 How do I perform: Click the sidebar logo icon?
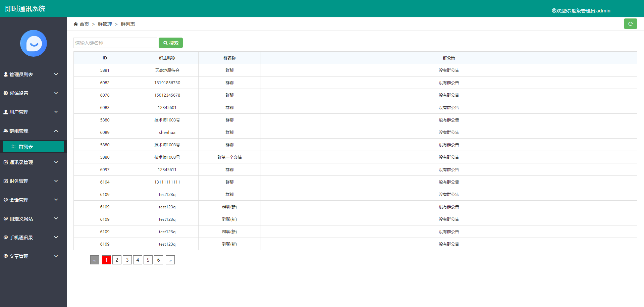(x=33, y=43)
